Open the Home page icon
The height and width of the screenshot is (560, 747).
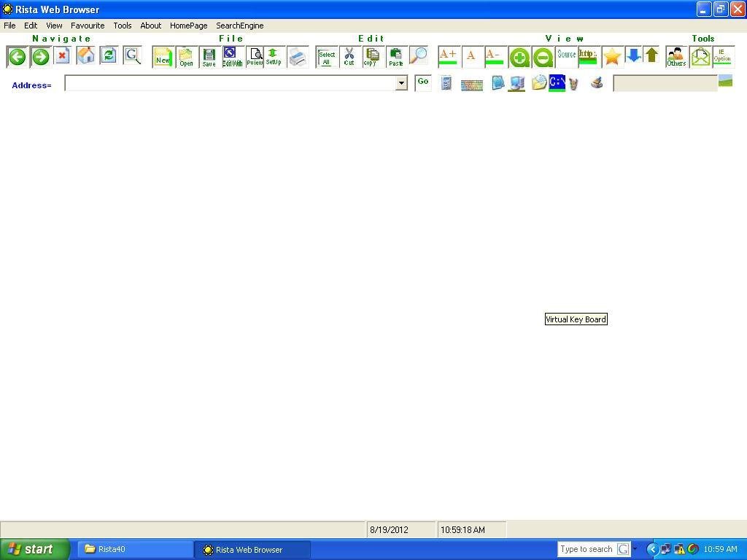85,56
